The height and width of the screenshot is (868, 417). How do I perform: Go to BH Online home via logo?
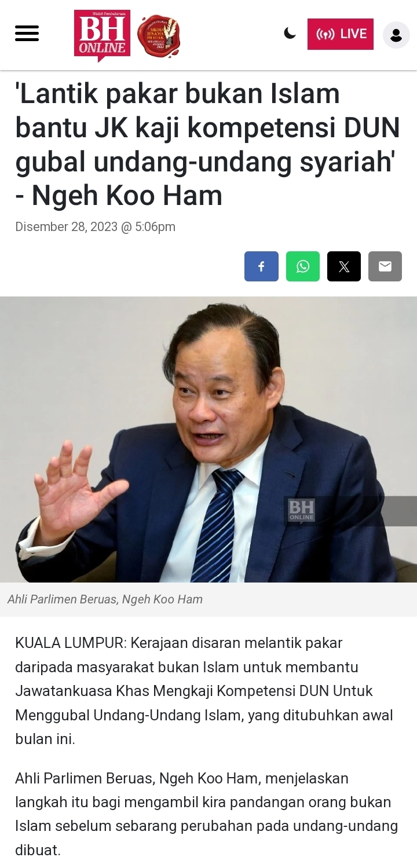coord(102,35)
